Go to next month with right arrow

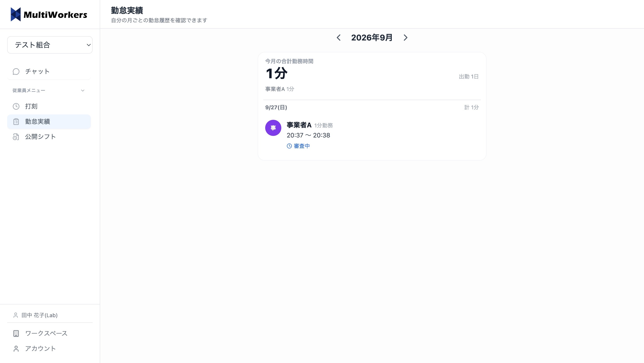click(405, 38)
